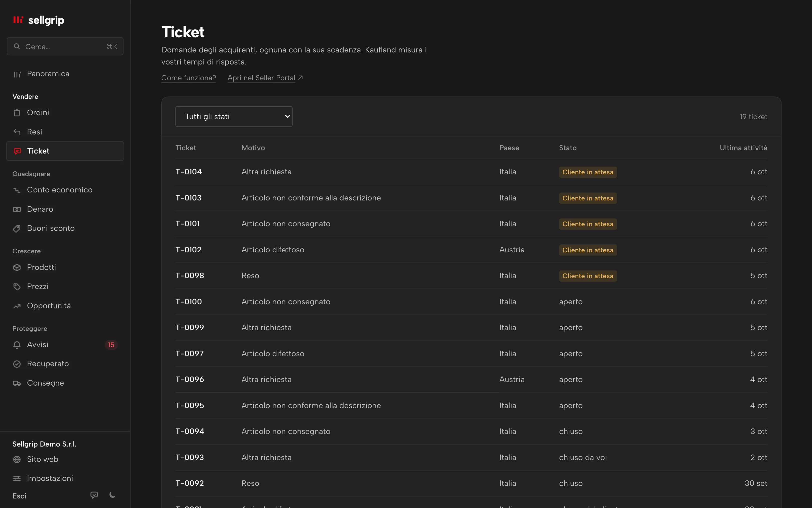
Task: Click the Prezzi price tag icon
Action: 17,286
